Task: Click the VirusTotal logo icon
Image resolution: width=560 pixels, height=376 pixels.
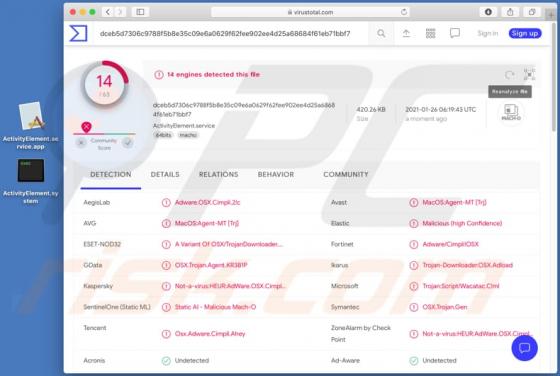Action: pyautogui.click(x=78, y=33)
